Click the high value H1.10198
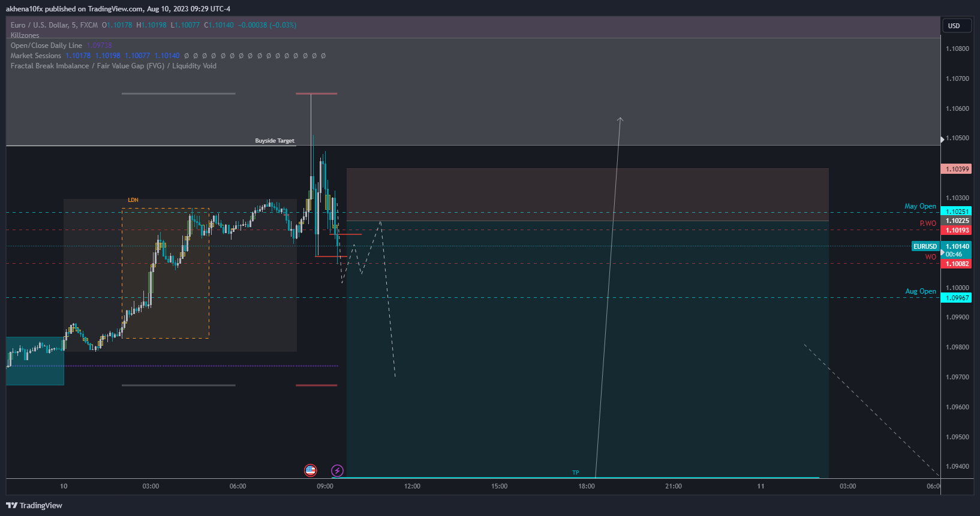The image size is (980, 516). point(151,25)
